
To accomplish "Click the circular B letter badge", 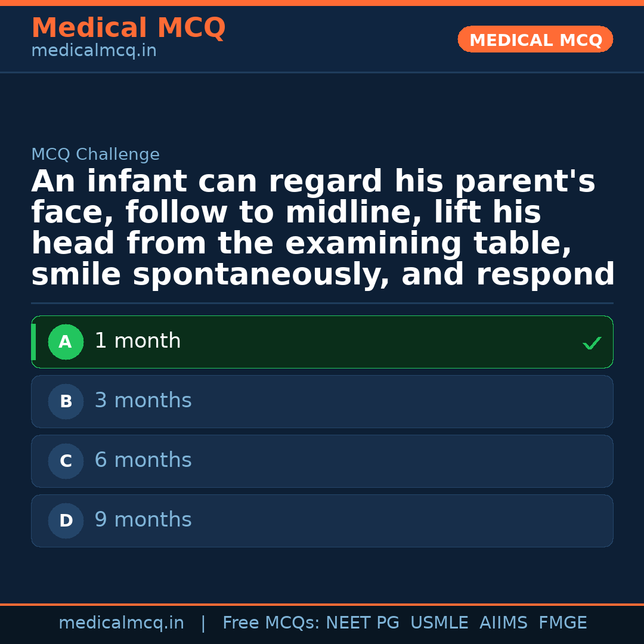I will pos(66,401).
